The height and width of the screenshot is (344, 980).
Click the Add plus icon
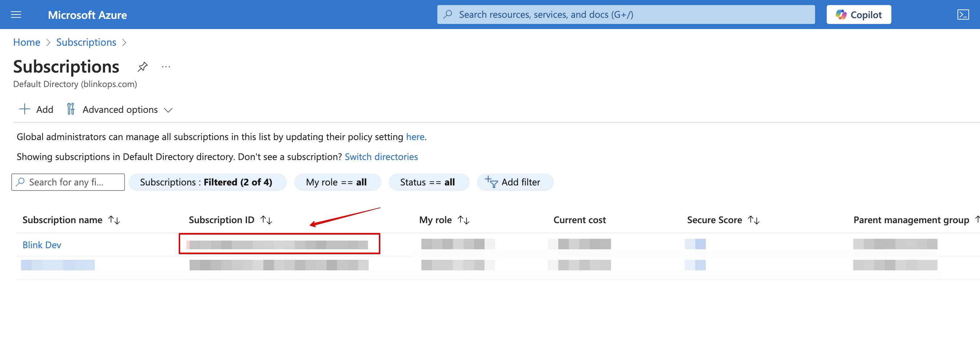25,110
